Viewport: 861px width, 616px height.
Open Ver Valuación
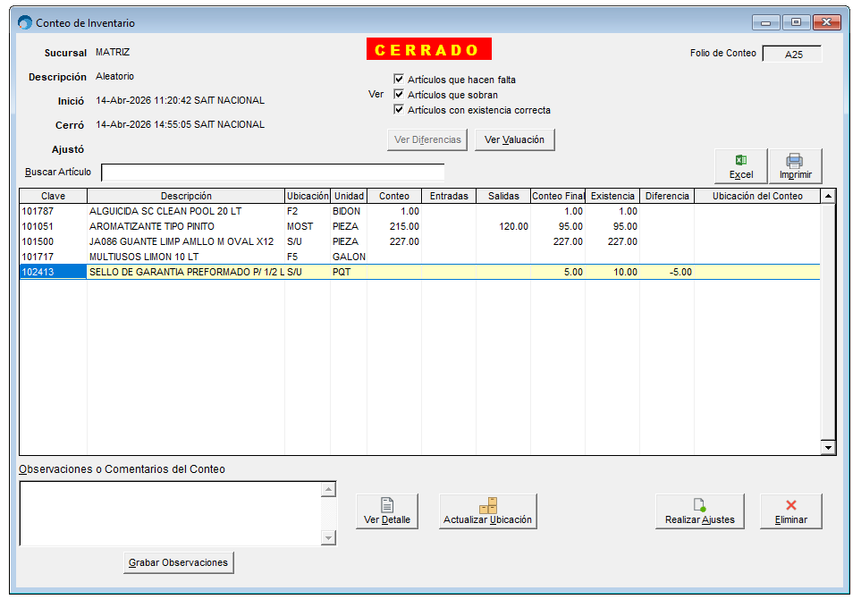click(514, 139)
